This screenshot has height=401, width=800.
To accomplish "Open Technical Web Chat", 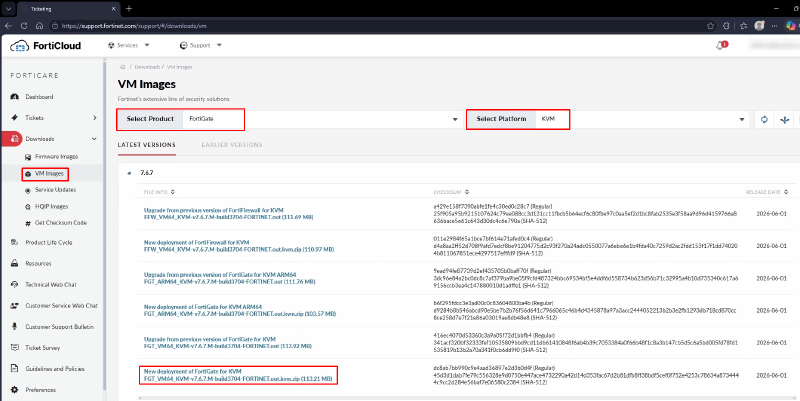I will click(51, 285).
